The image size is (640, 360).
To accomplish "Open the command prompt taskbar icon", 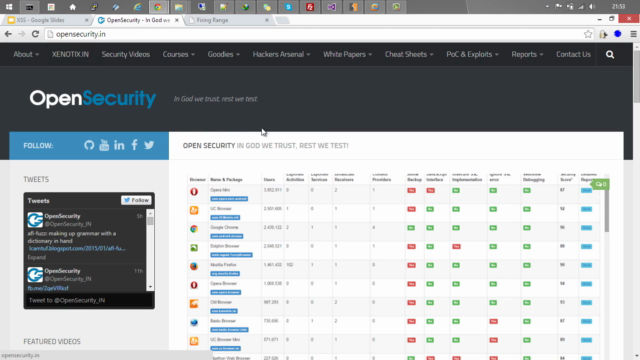I will (x=29, y=7).
